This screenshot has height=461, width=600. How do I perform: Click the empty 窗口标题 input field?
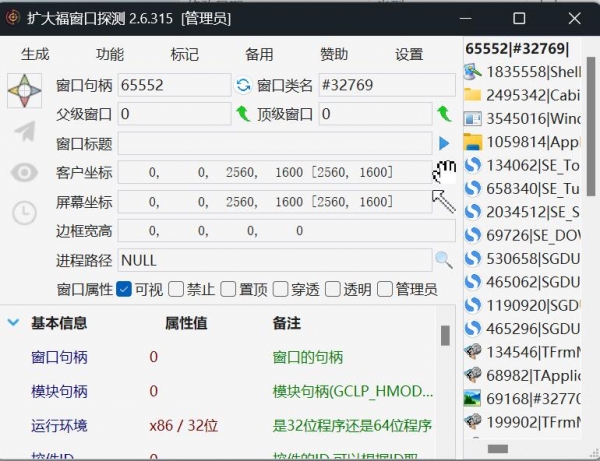point(275,143)
